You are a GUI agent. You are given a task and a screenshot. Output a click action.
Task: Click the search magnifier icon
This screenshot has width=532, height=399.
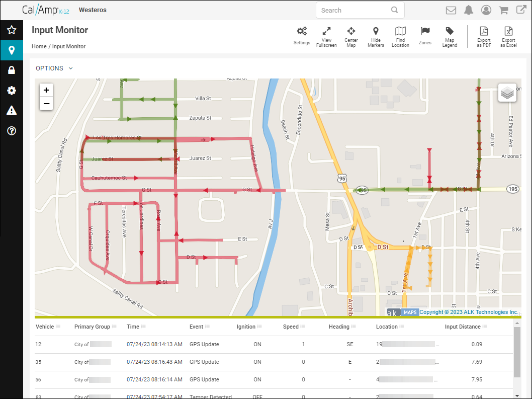(x=394, y=10)
